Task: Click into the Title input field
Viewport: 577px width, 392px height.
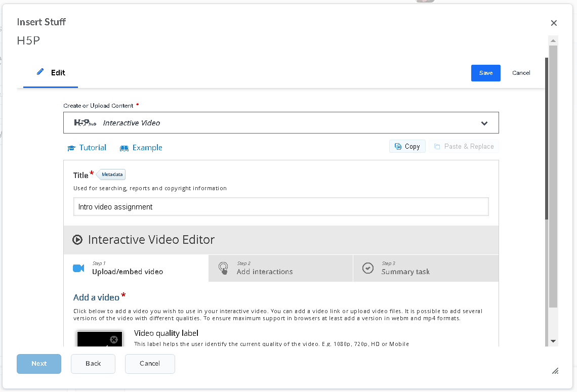Action: point(281,207)
